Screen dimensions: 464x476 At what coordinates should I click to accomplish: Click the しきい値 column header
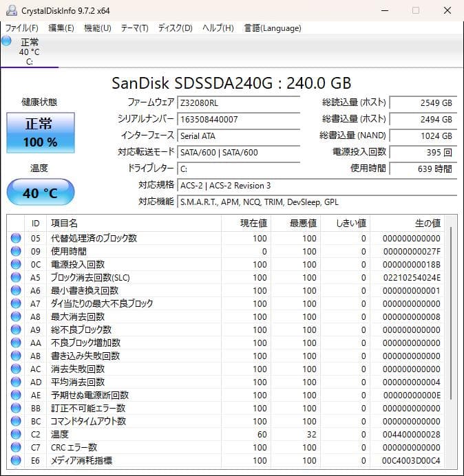[x=345, y=224]
